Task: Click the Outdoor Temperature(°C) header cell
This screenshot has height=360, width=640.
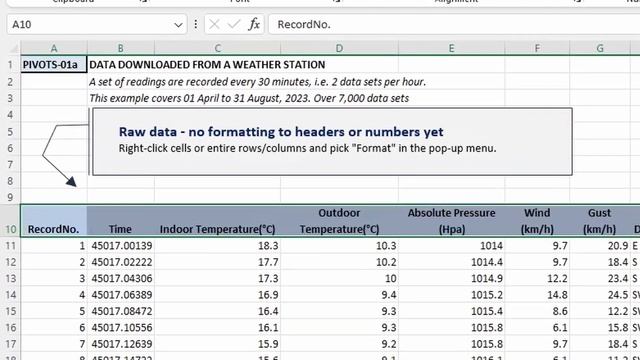Action: click(x=339, y=221)
